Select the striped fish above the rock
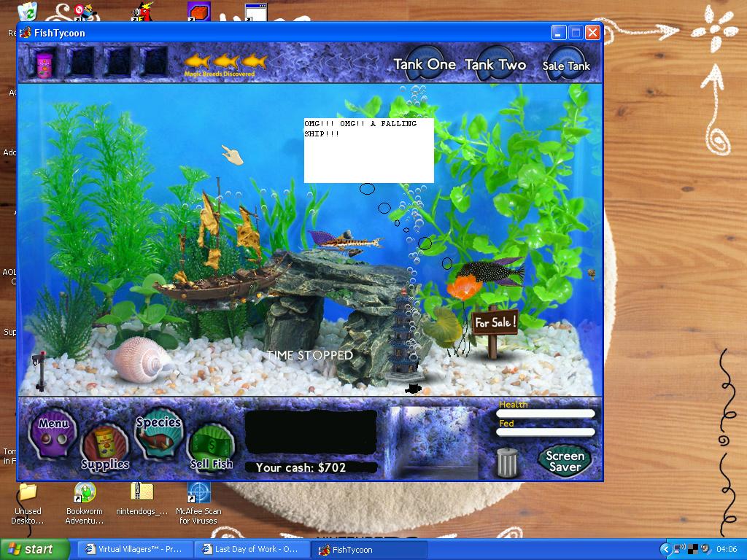Image resolution: width=747 pixels, height=560 pixels. (x=345, y=241)
